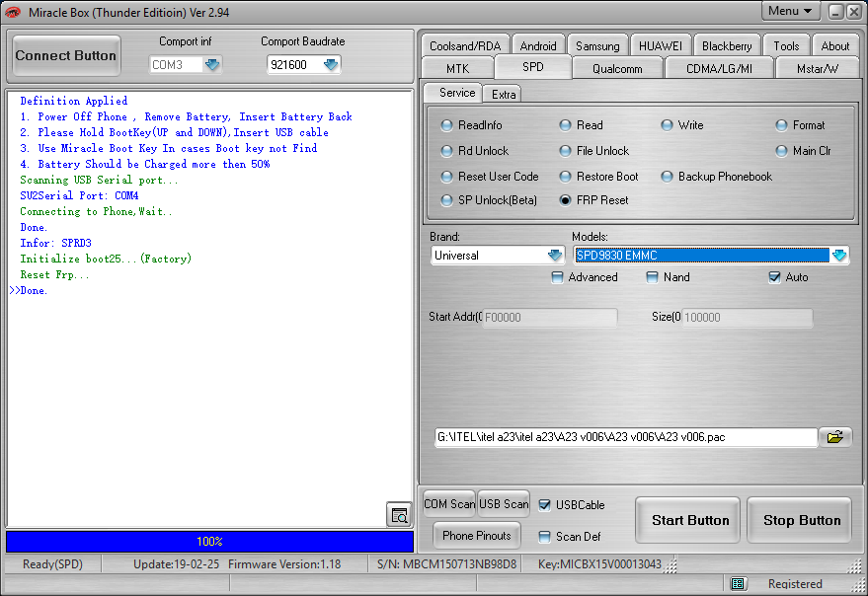The height and width of the screenshot is (596, 868).
Task: Switch to the Android tab
Action: click(x=538, y=46)
